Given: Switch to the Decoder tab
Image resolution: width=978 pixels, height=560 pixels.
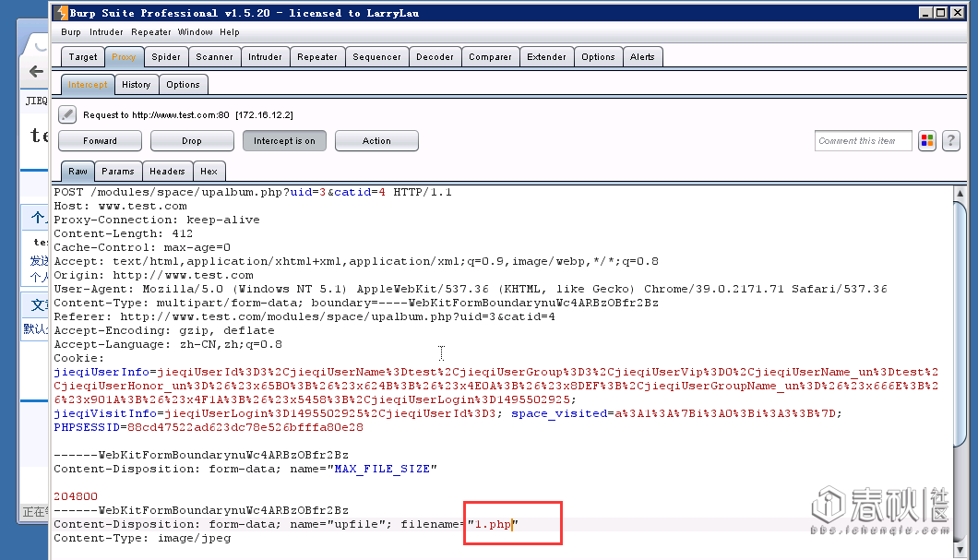Looking at the screenshot, I should pos(435,57).
